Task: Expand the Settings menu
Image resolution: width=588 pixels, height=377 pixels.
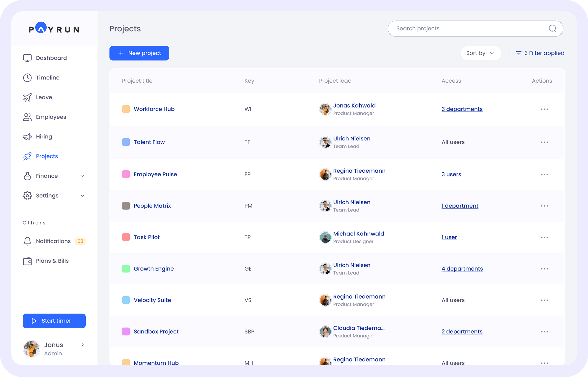Action: (82, 195)
